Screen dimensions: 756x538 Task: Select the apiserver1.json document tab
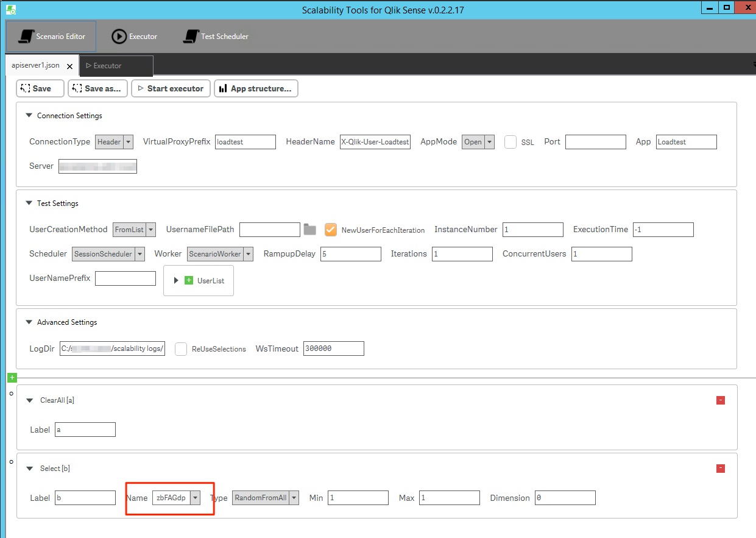point(35,65)
